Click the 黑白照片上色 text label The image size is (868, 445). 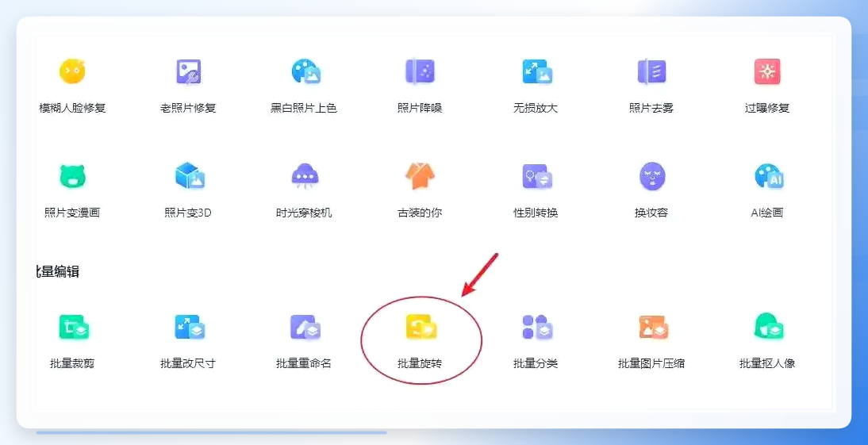(x=304, y=108)
